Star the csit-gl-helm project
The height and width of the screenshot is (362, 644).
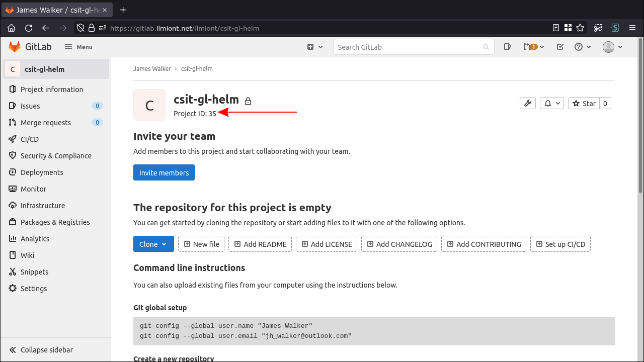click(584, 103)
